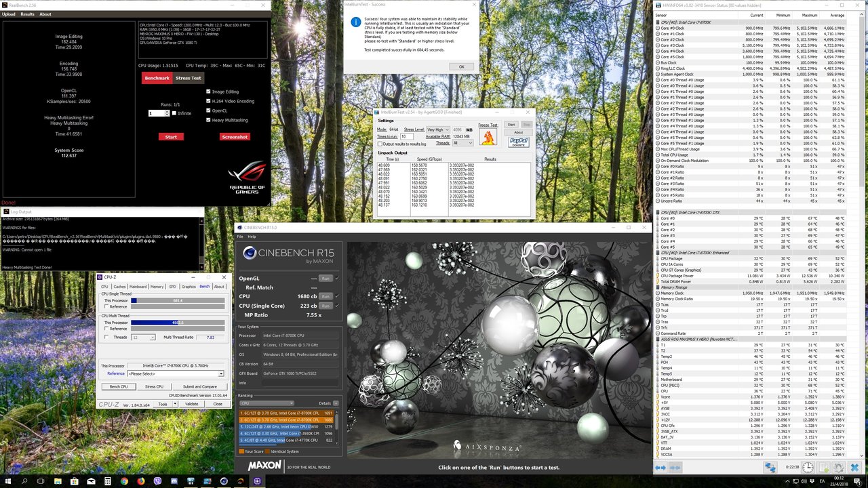Click Times to run input field
Screen dimensions: 868x488
coord(407,136)
